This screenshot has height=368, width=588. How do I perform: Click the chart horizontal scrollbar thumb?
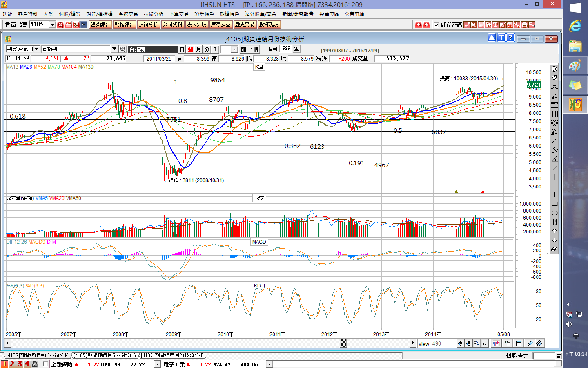344,343
